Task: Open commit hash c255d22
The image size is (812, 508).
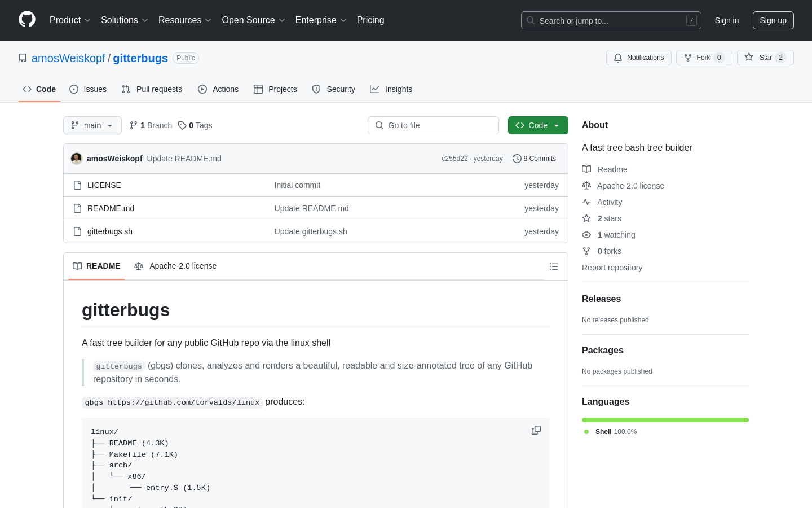Action: click(454, 159)
